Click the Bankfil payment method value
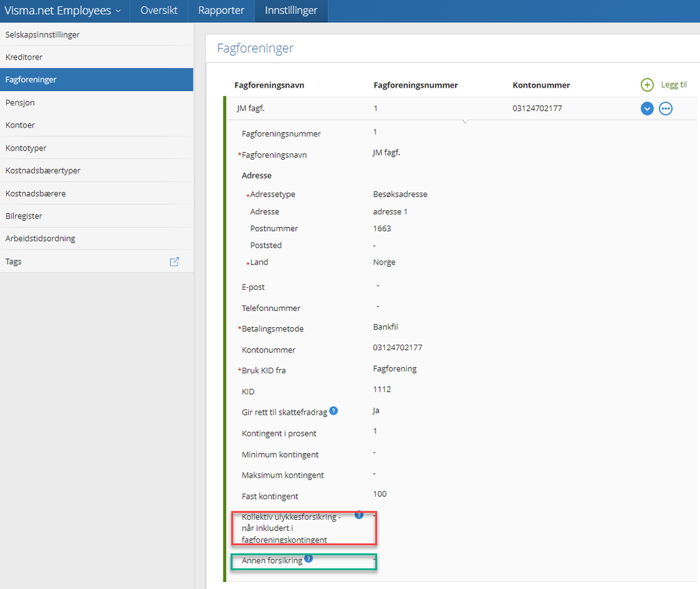 click(385, 327)
